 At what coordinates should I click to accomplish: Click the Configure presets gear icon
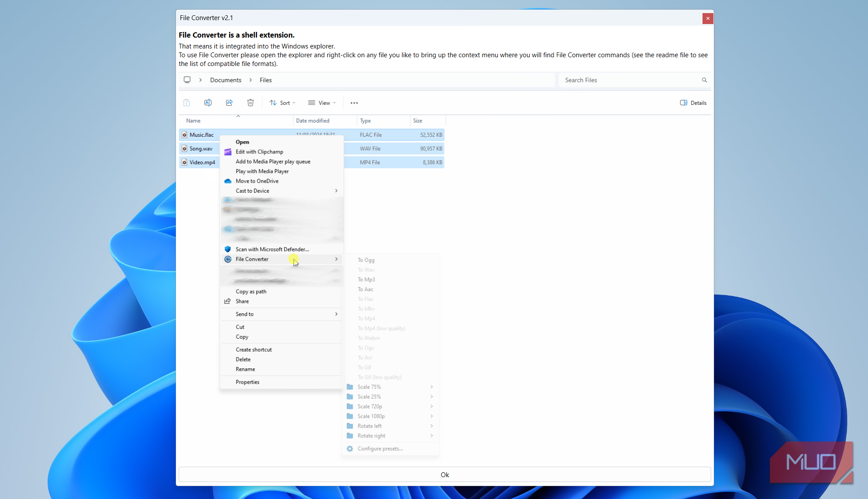pyautogui.click(x=350, y=449)
